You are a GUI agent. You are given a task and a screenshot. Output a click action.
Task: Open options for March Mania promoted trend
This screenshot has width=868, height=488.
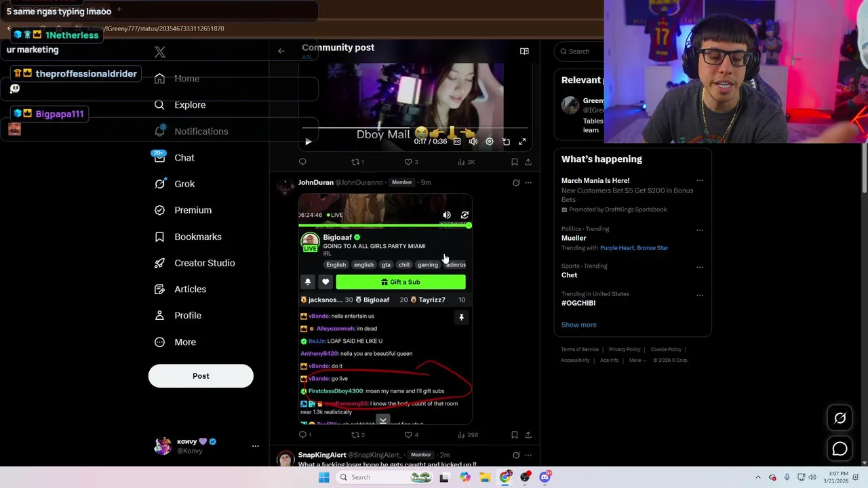pos(700,181)
